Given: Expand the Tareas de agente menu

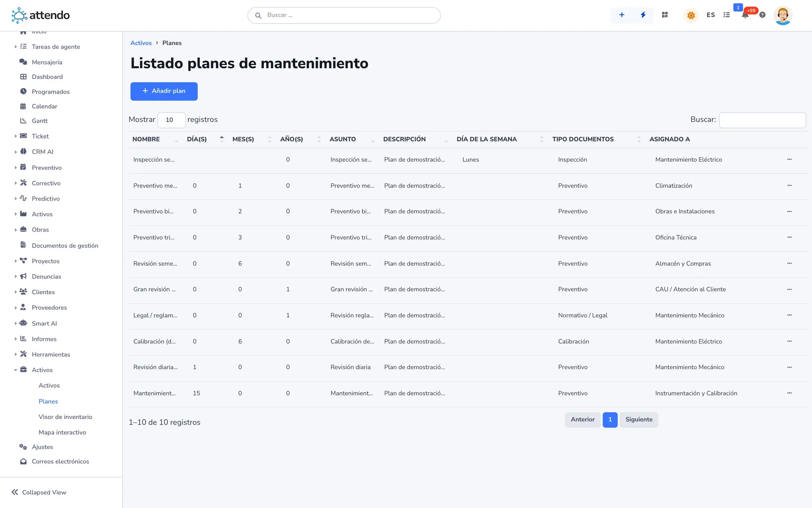Looking at the screenshot, I should click(x=15, y=47).
